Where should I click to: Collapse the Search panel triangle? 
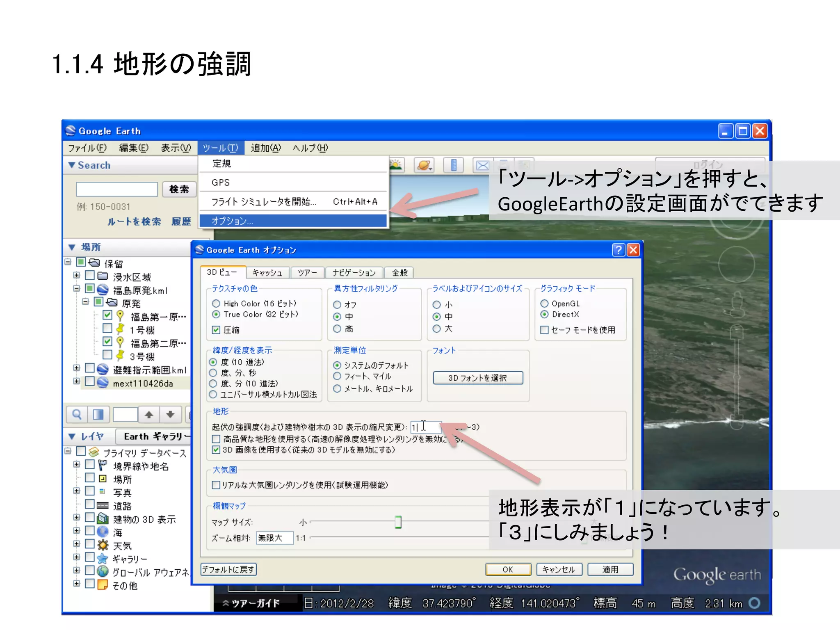click(x=72, y=165)
